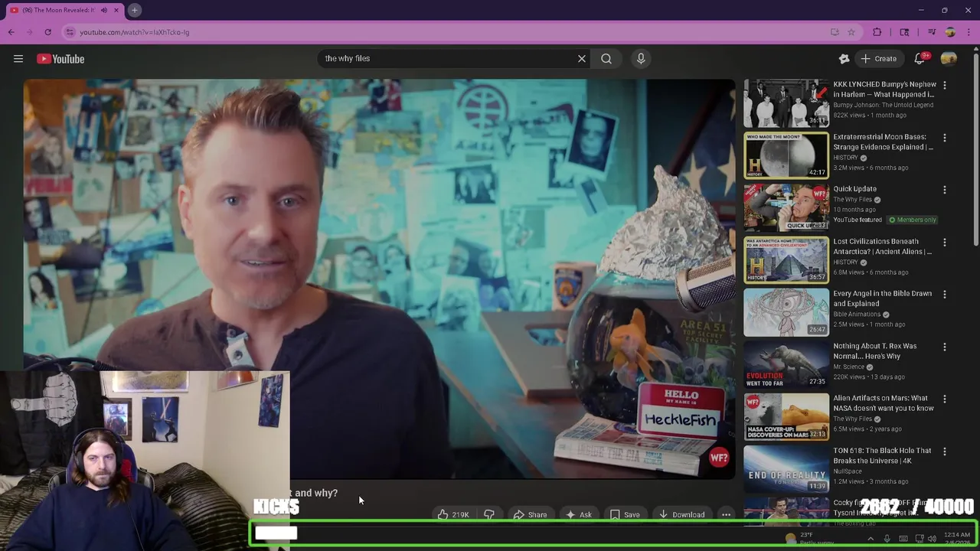Go to the YouTube home logo
Image resolution: width=980 pixels, height=551 pixels.
[x=60, y=59]
